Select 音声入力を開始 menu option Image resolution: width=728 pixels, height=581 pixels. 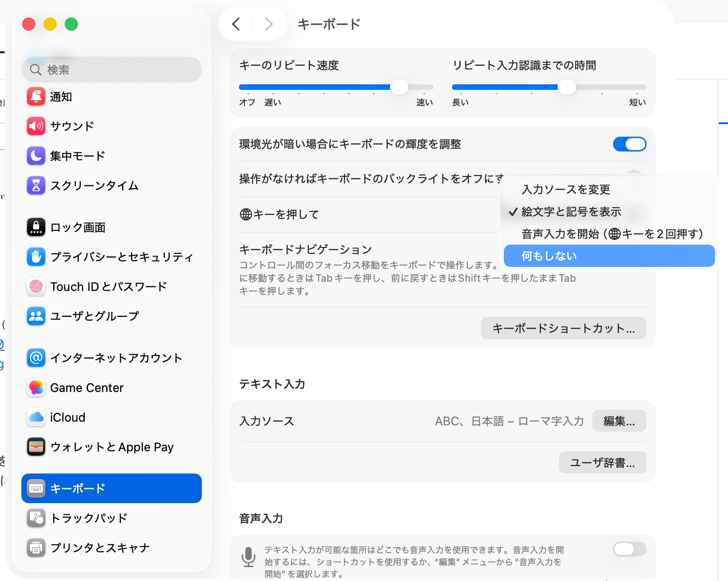[x=612, y=234]
